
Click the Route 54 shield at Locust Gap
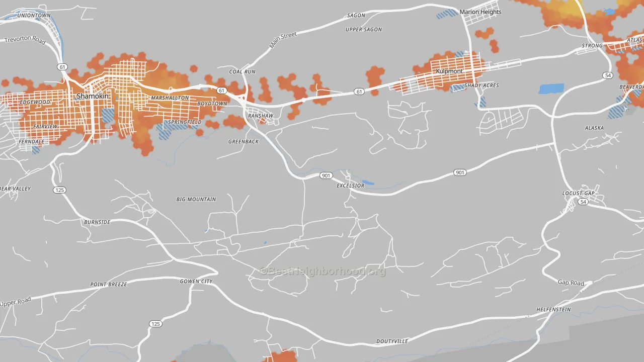(x=583, y=202)
